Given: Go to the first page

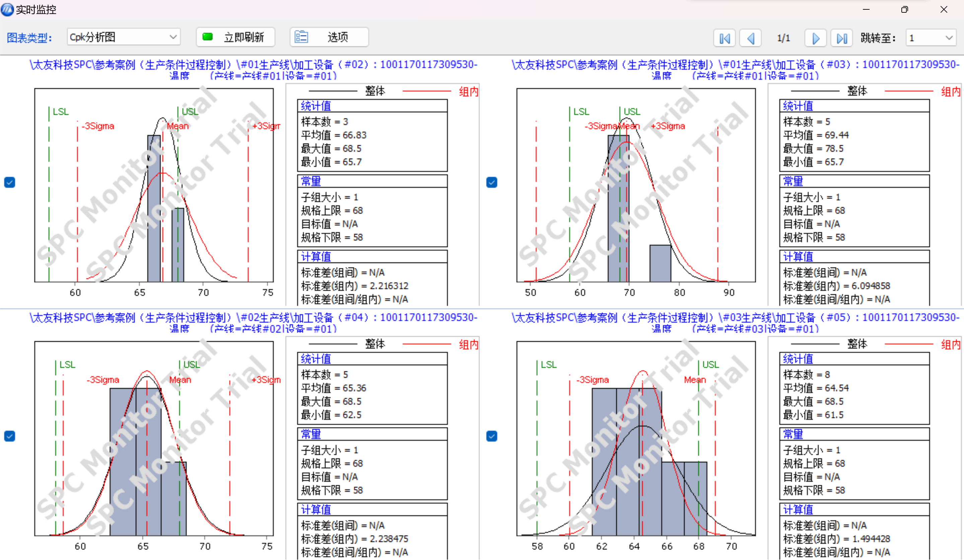Looking at the screenshot, I should coord(724,38).
